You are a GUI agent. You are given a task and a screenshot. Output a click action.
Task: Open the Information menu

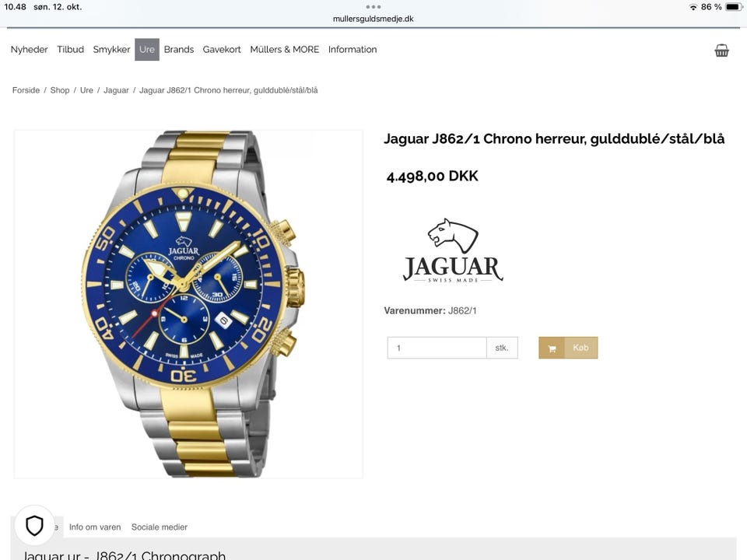click(352, 50)
